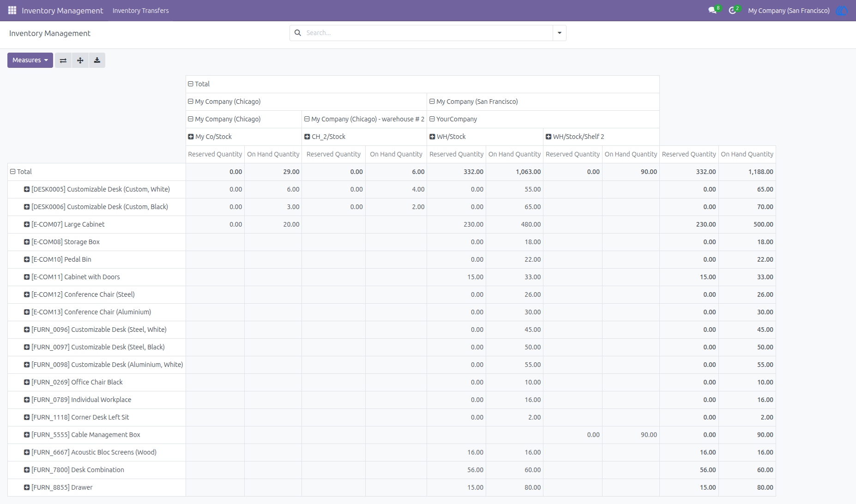The height and width of the screenshot is (504, 856).
Task: Click the Inventory Management app title
Action: point(62,10)
